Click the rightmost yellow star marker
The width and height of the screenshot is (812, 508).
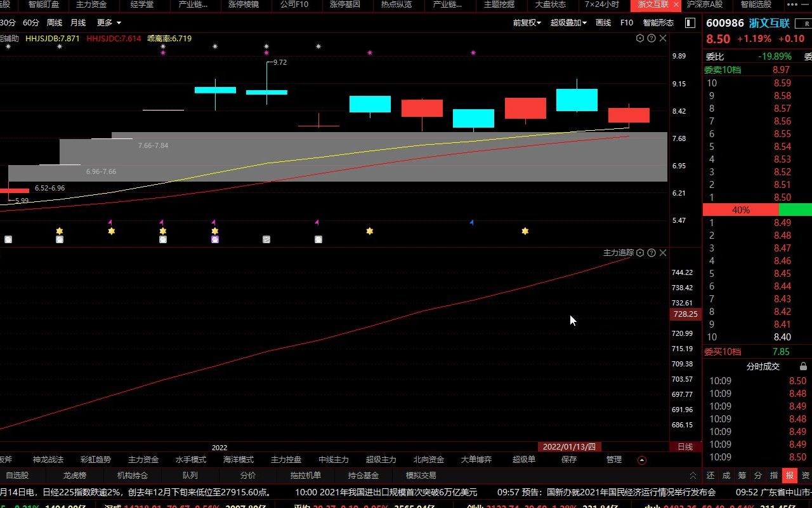pos(525,231)
